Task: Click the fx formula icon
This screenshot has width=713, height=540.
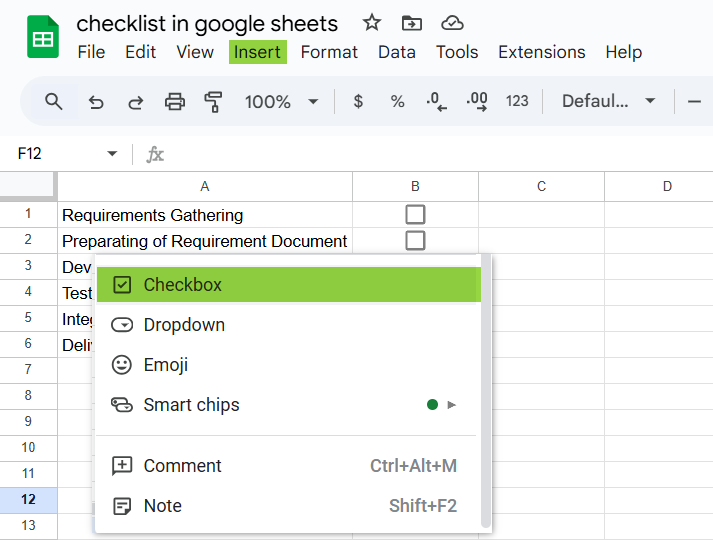Action: click(x=155, y=155)
